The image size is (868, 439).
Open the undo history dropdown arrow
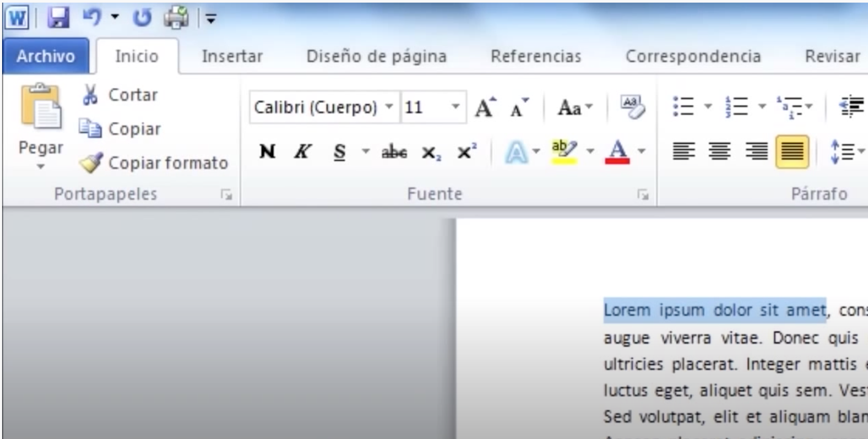(x=115, y=18)
